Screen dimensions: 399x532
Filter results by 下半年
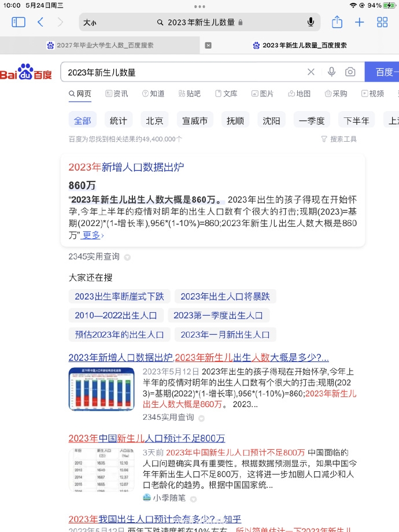[x=356, y=120]
